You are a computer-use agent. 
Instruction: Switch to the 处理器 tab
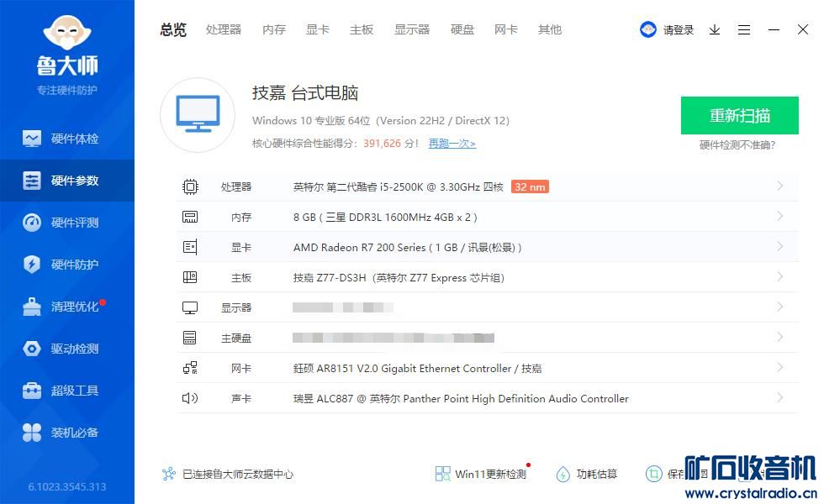224,30
